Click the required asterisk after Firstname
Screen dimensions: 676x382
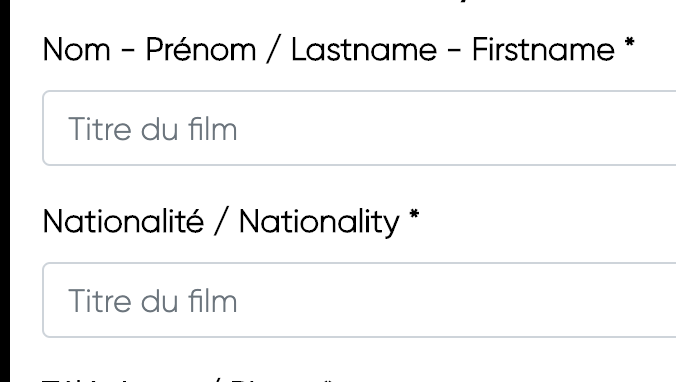pos(629,43)
